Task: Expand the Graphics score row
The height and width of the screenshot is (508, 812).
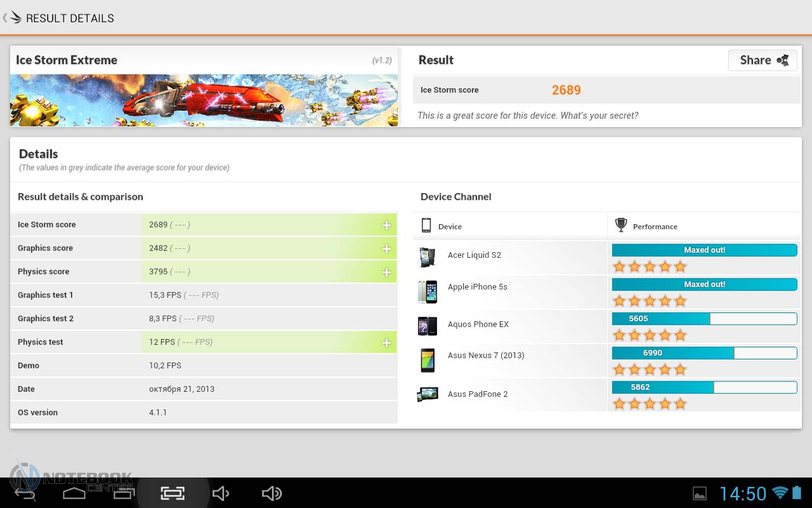Action: coord(386,248)
